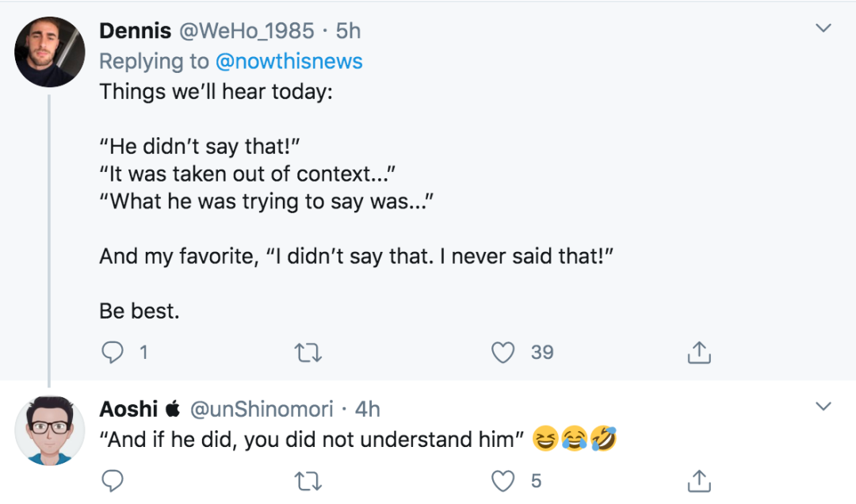The height and width of the screenshot is (504, 856).
Task: Open the 5h timestamp on Dennis's tweet
Action: [x=349, y=31]
